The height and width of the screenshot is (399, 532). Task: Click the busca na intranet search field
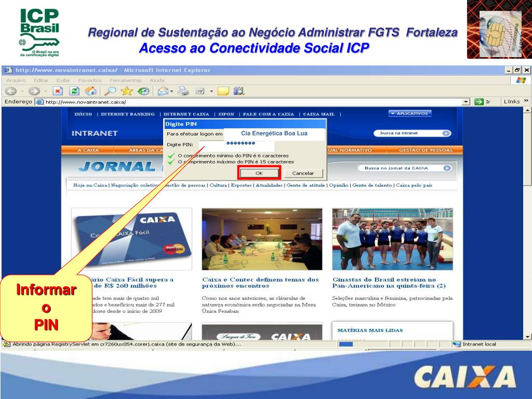coord(409,134)
